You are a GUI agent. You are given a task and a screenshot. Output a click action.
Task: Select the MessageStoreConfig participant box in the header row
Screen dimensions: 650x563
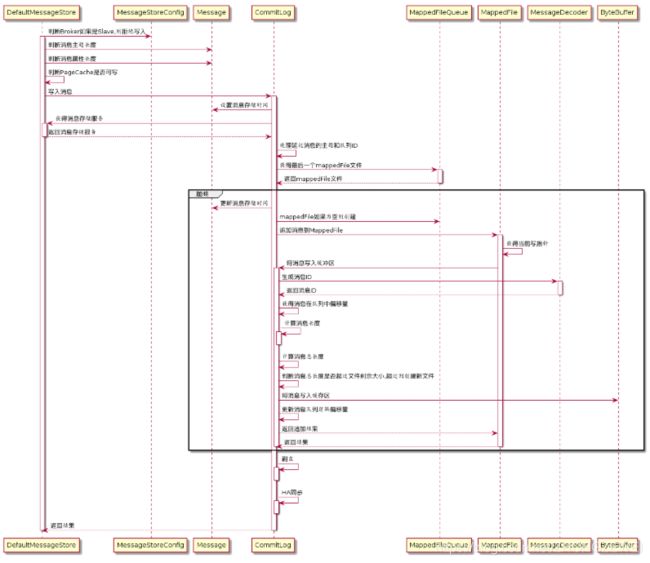coord(150,13)
